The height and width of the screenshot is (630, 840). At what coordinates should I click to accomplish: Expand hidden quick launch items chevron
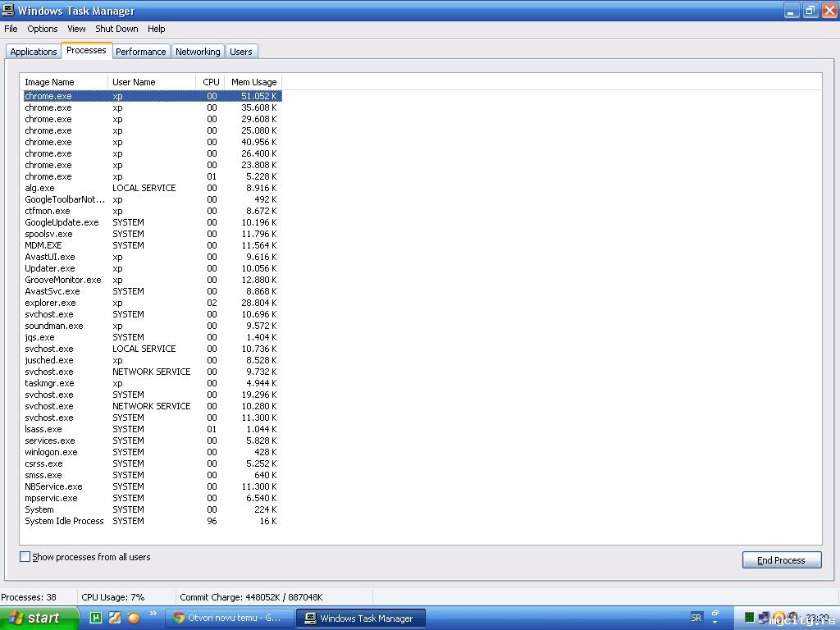tap(153, 614)
